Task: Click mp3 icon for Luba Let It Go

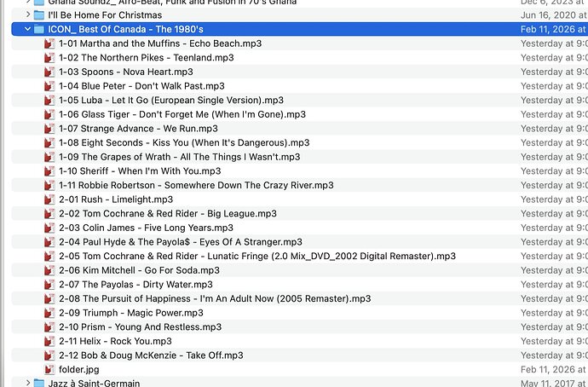Action: pyautogui.click(x=49, y=100)
